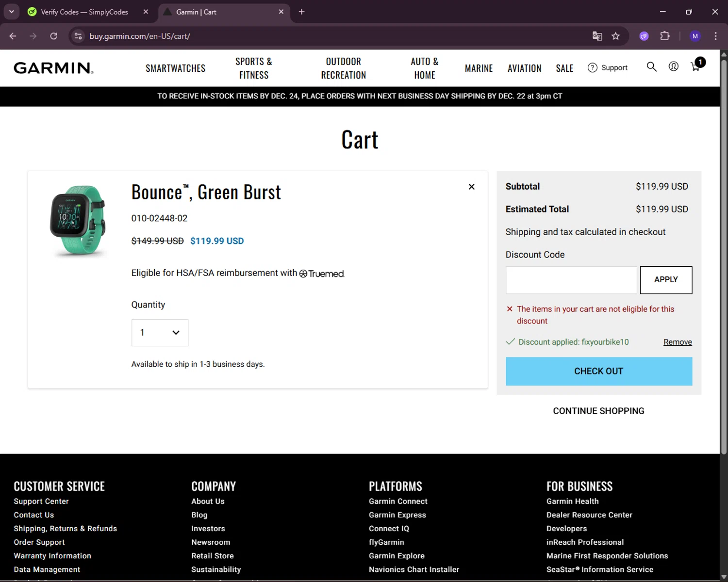The image size is (728, 582).
Task: Open Garmin Explore footer link
Action: pos(397,556)
